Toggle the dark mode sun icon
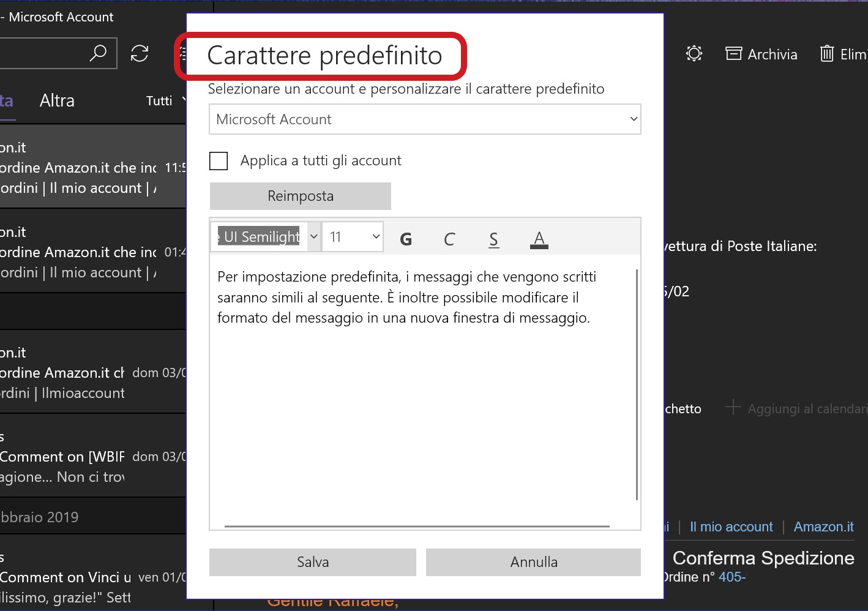 [694, 53]
